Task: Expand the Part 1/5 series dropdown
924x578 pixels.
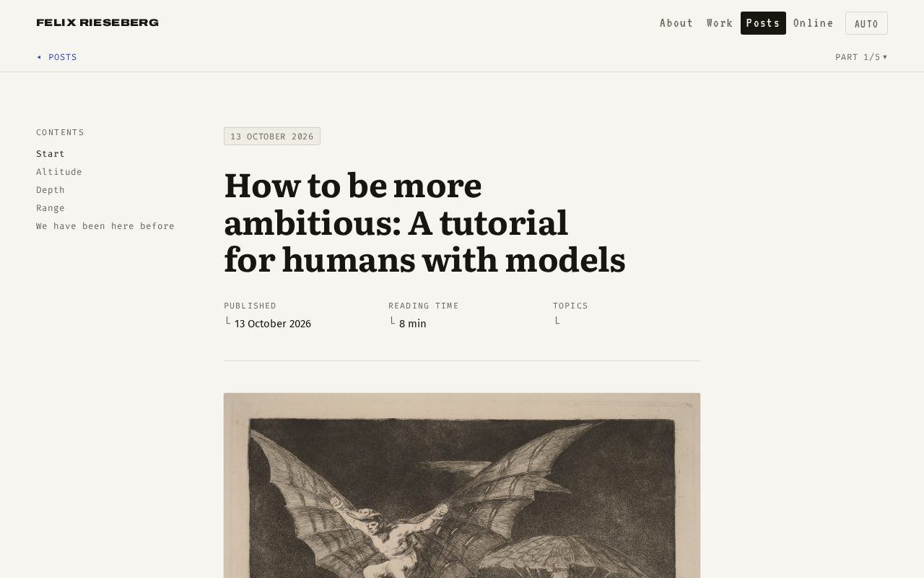Action: tap(861, 57)
